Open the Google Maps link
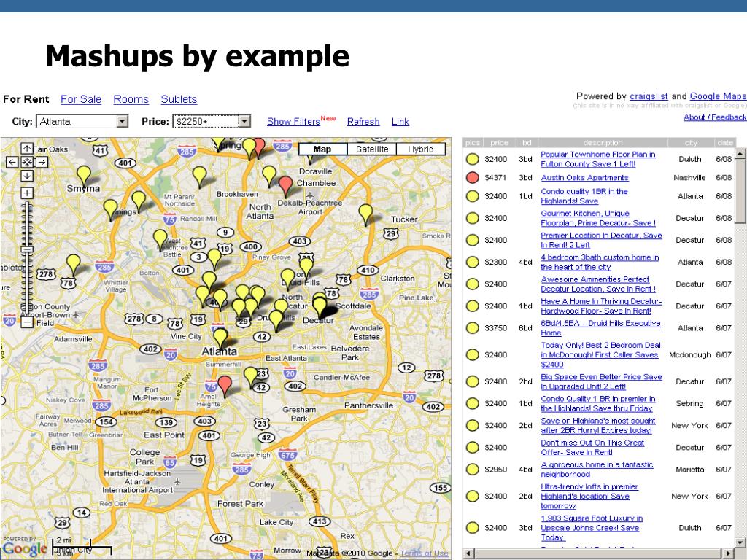The height and width of the screenshot is (560, 747). click(719, 96)
